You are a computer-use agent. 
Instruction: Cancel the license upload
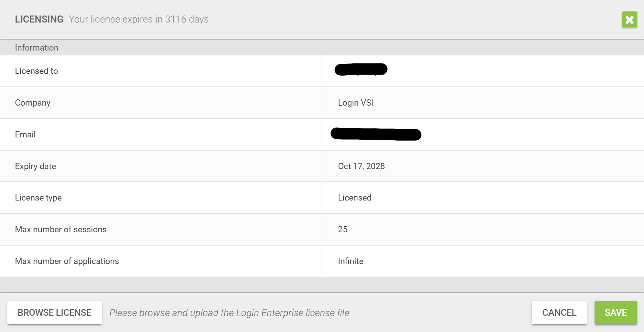[x=559, y=312]
